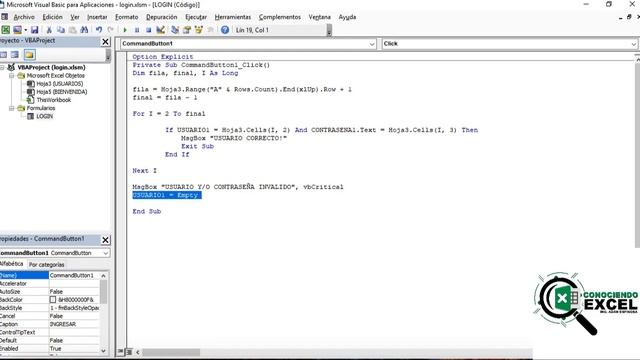Open the Edición menu

point(53,17)
